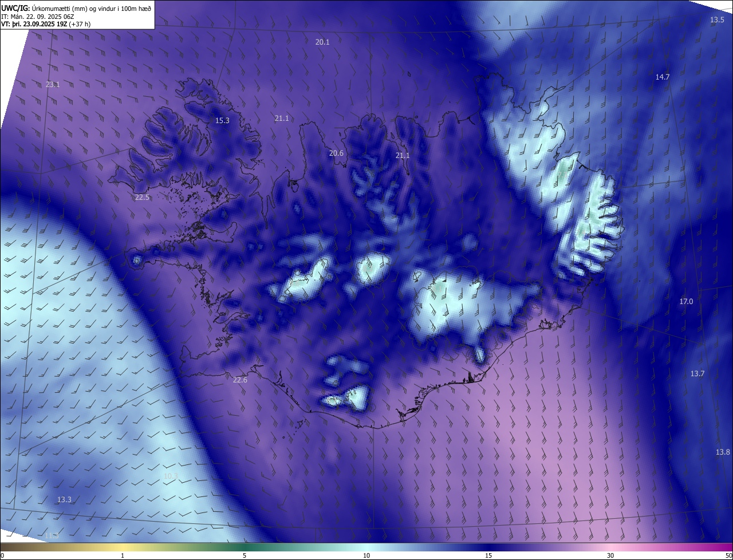Select the 17.0 value on the map
The height and width of the screenshot is (560, 733).
pos(686,301)
